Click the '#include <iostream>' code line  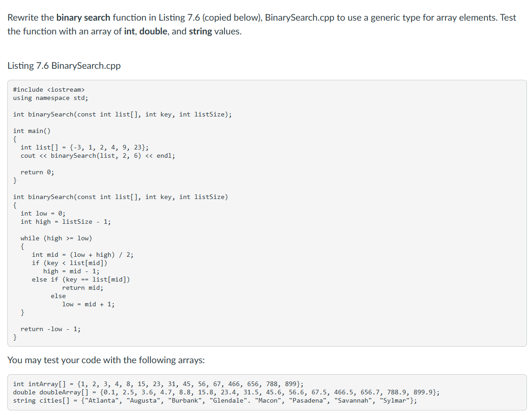pyautogui.click(x=49, y=90)
